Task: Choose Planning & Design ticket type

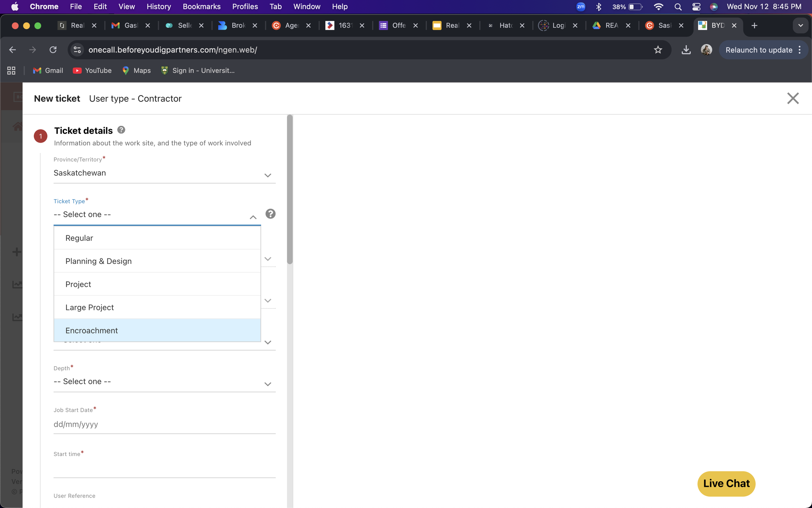Action: pyautogui.click(x=157, y=261)
